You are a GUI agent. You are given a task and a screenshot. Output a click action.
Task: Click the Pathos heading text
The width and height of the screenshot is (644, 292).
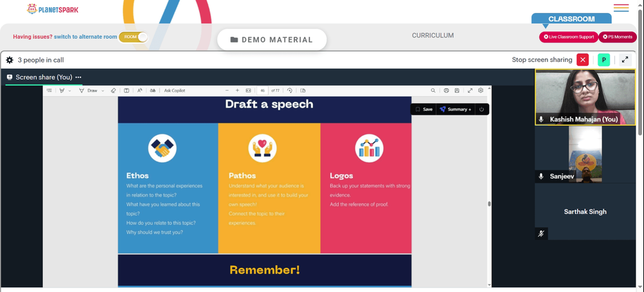click(242, 175)
